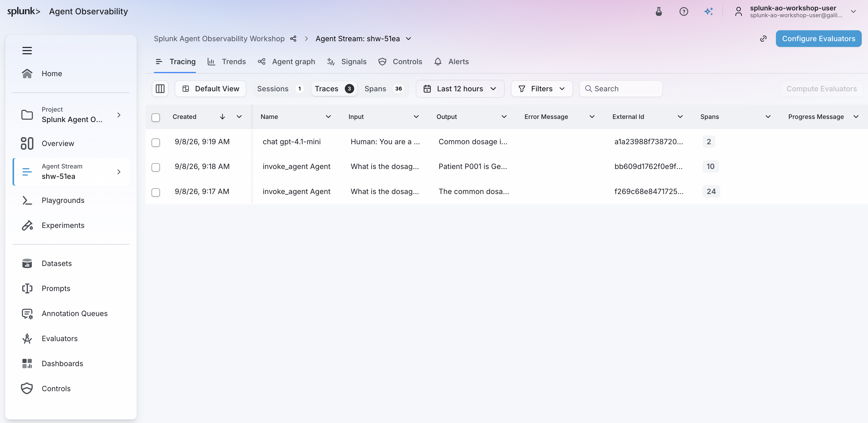Open the Input column menu chevron
The image size is (868, 423).
(x=416, y=117)
